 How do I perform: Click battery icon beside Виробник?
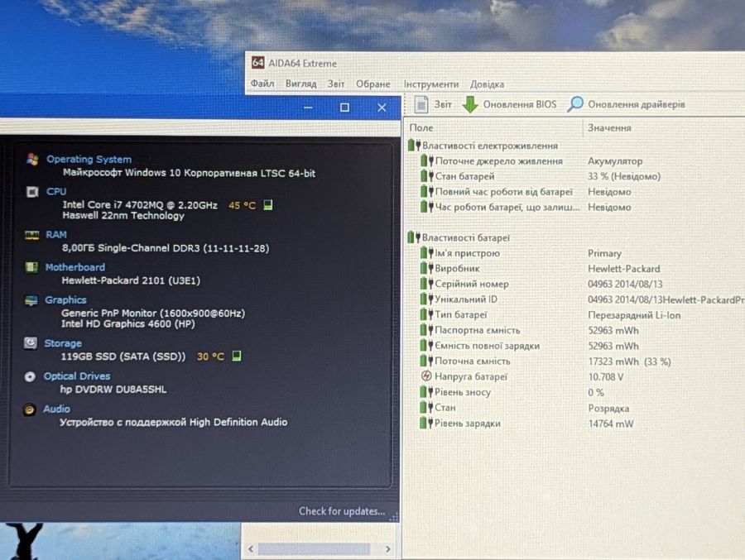[x=426, y=268]
